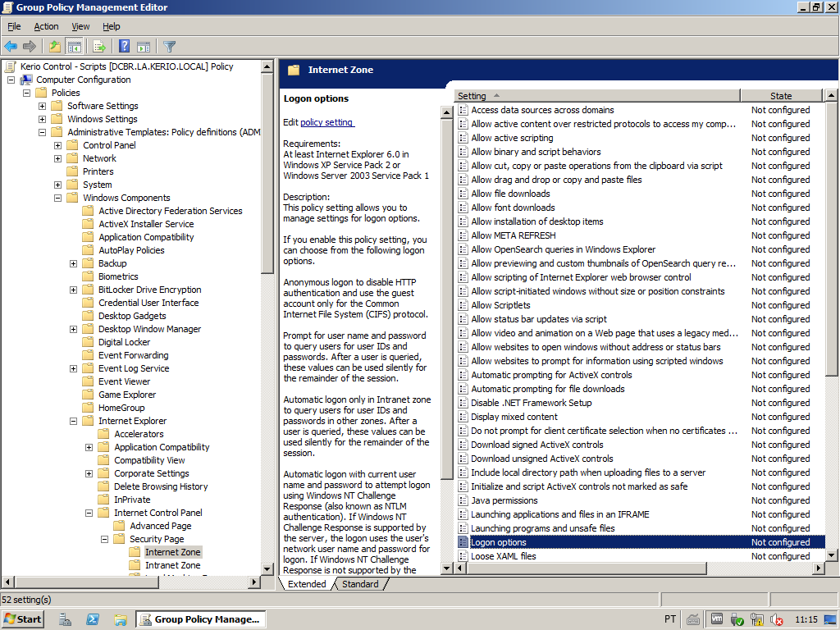Click the Help icon in the toolbar
This screenshot has width=840, height=630.
pyautogui.click(x=124, y=46)
